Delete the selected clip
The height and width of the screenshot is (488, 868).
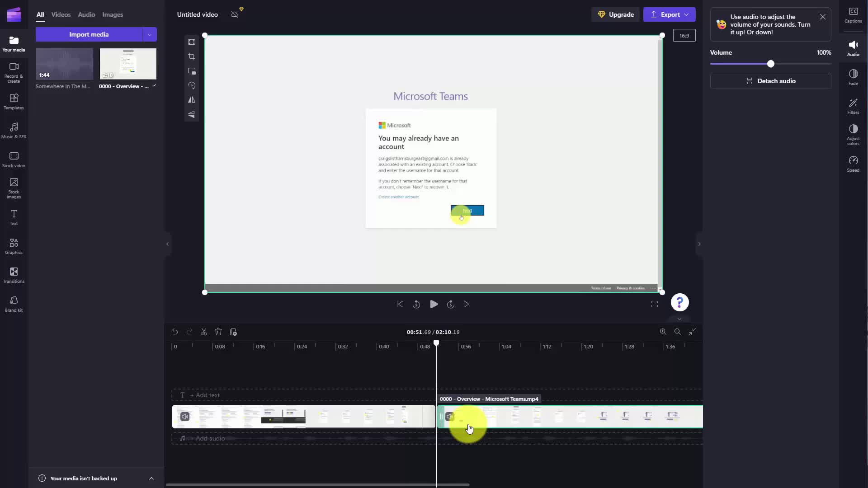(218, 332)
